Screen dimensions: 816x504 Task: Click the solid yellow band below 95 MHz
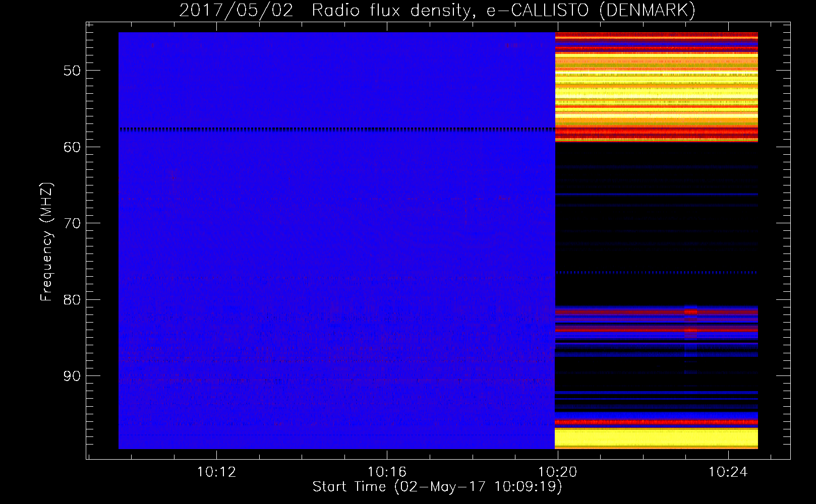point(657,438)
